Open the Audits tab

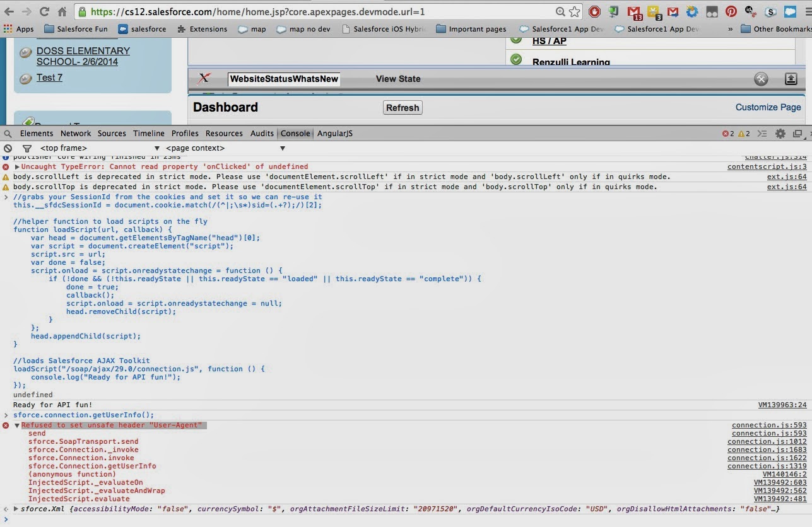point(262,134)
